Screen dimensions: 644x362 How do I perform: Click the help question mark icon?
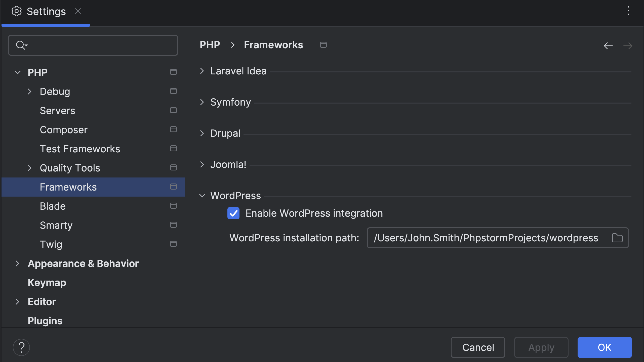(21, 347)
